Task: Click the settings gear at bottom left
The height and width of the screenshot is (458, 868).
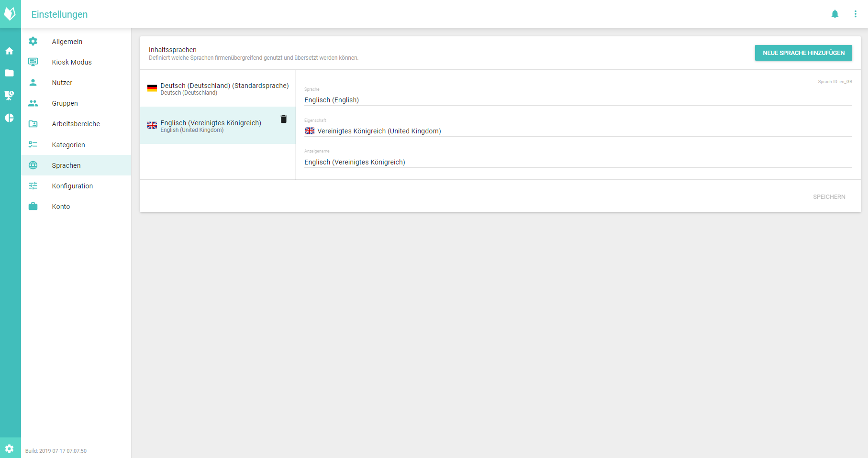Action: tap(10, 448)
